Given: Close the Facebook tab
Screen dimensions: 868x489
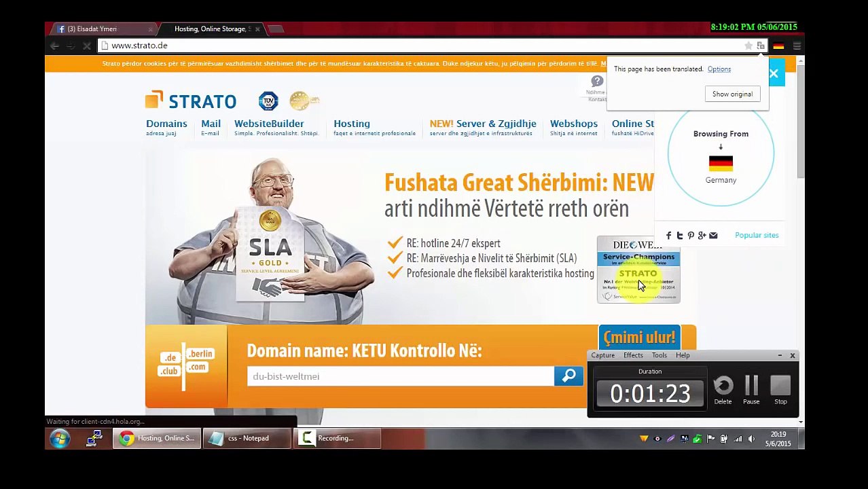Looking at the screenshot, I should point(150,29).
